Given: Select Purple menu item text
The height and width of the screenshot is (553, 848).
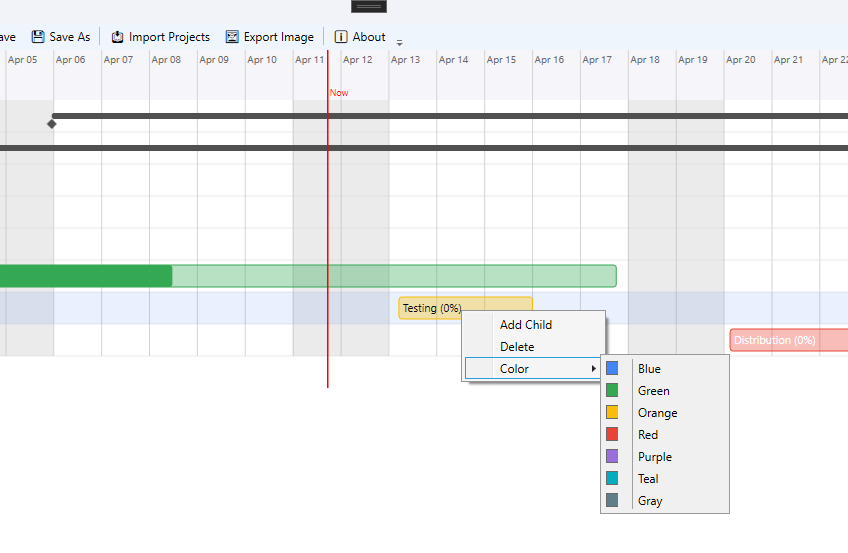Looking at the screenshot, I should [x=654, y=457].
